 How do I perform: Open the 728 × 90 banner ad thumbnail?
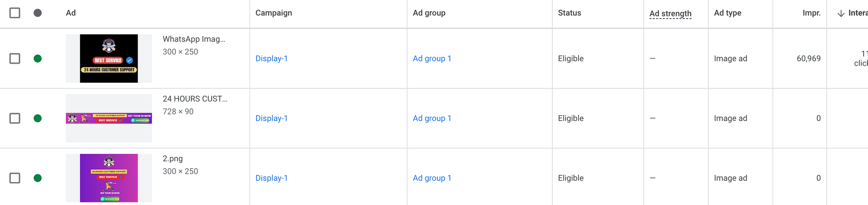[x=109, y=118]
